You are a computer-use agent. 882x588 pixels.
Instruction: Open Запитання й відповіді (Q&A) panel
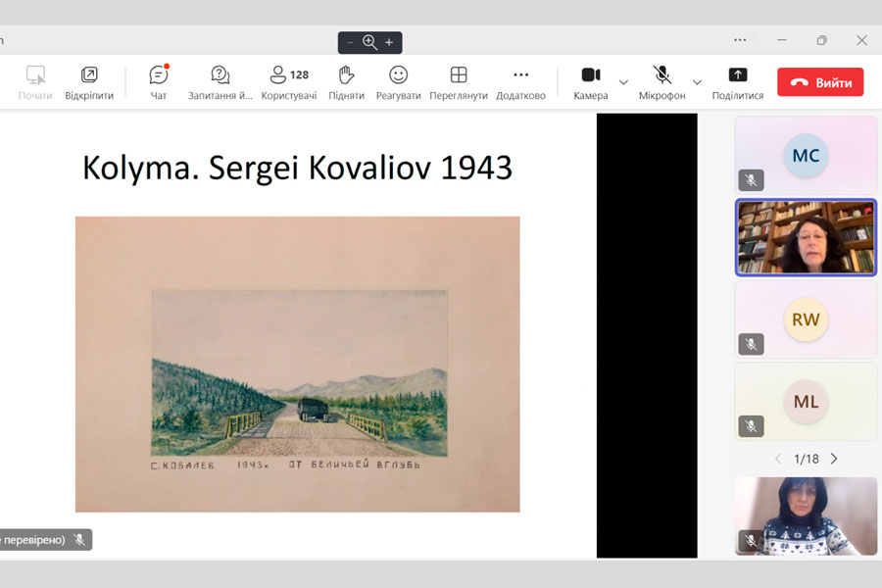tap(220, 76)
